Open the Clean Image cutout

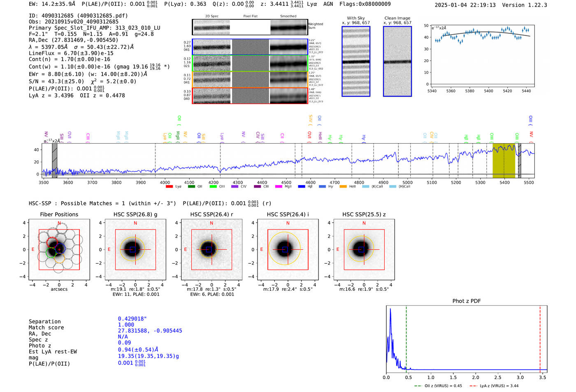point(397,61)
